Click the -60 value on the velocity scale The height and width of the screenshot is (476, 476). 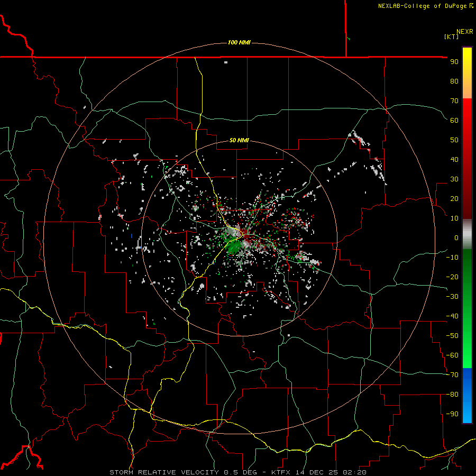coord(452,355)
